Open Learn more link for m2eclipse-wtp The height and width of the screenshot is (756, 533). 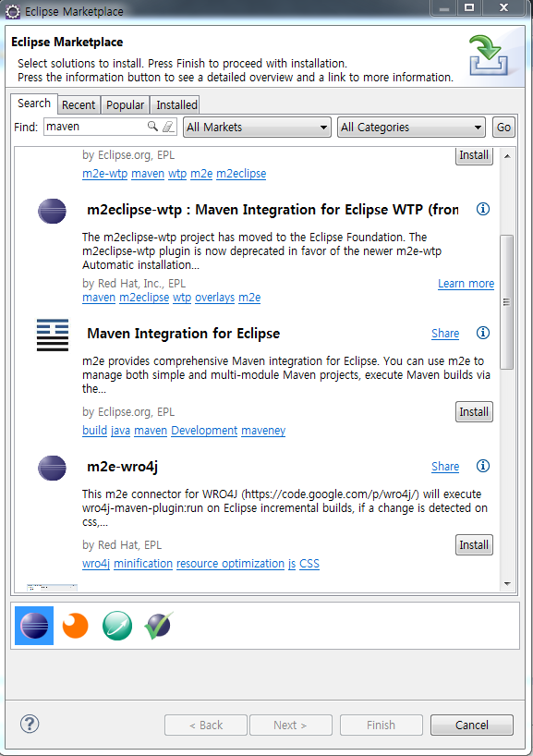coord(466,284)
